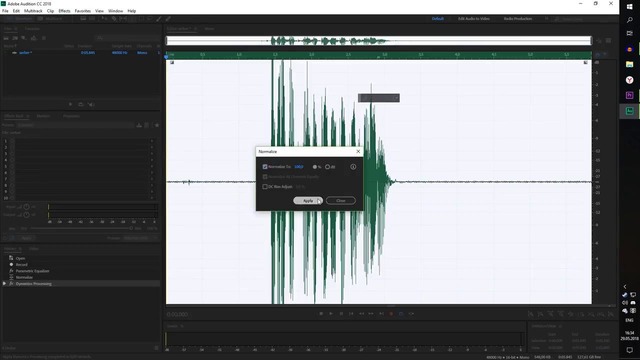Play the file preview in Files panel
The width and height of the screenshot is (640, 360).
pyautogui.click(x=70, y=104)
